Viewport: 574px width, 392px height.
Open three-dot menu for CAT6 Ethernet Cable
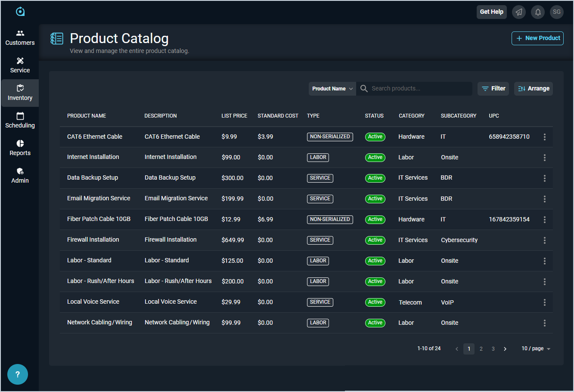click(544, 137)
